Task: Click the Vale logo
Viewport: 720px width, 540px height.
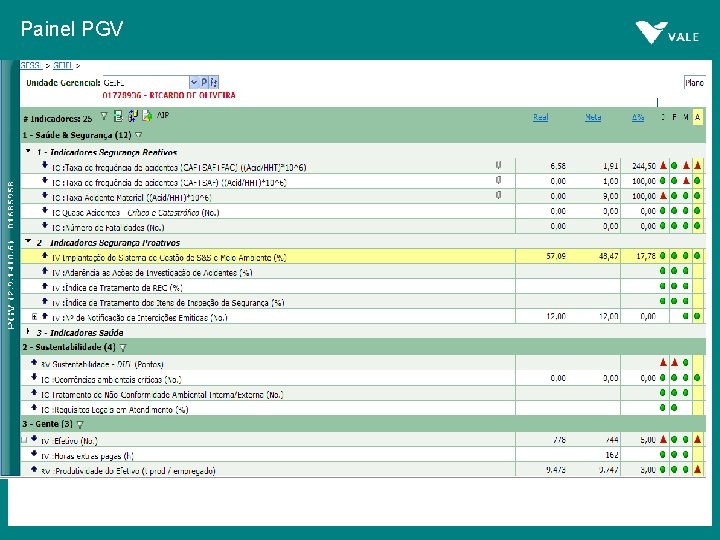Action: pos(668,33)
